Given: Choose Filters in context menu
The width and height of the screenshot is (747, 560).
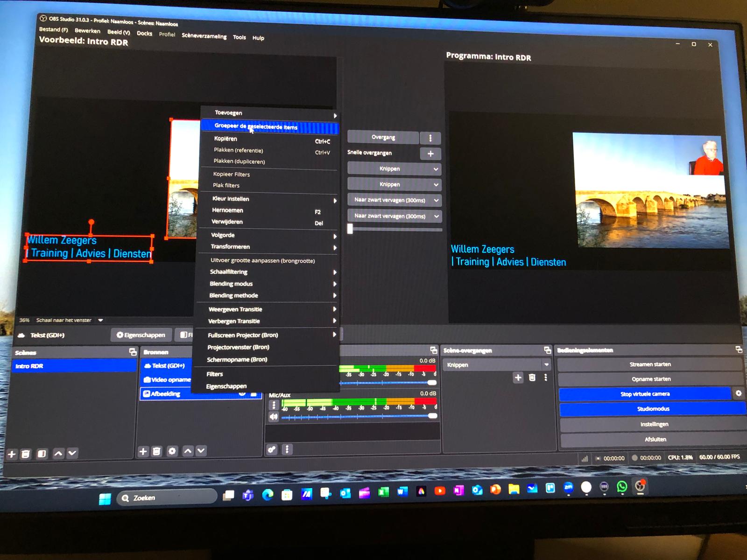Looking at the screenshot, I should click(265, 374).
